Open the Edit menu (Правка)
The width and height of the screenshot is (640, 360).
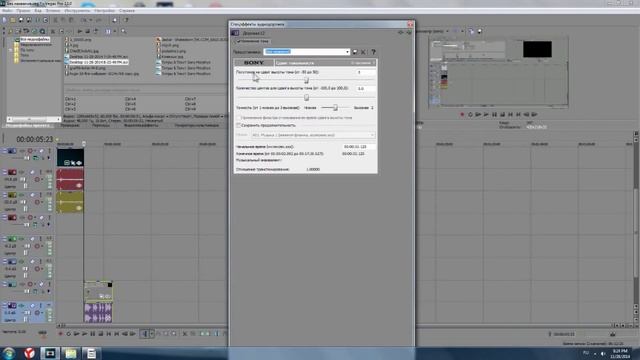pos(23,11)
